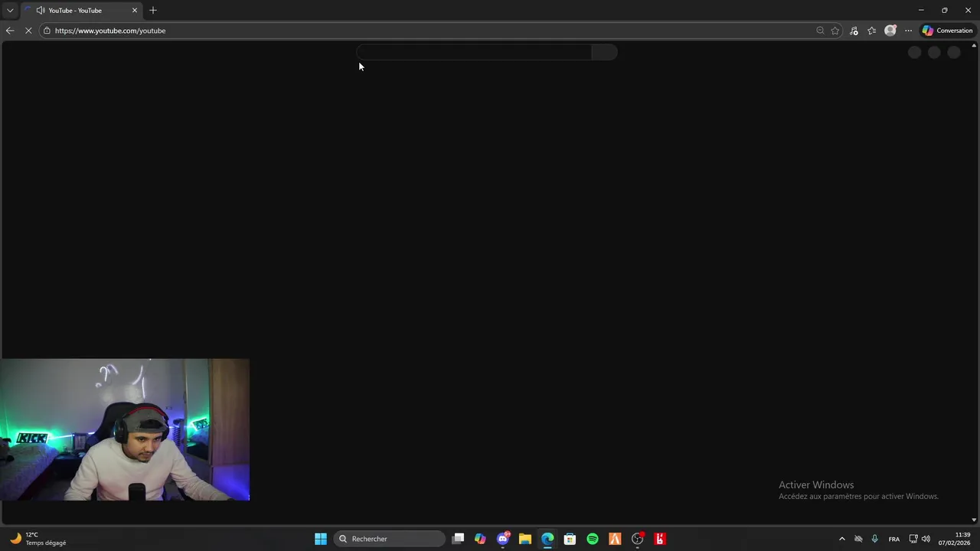Open File Explorer from the taskbar
Viewport: 980px width, 551px height.
525,539
